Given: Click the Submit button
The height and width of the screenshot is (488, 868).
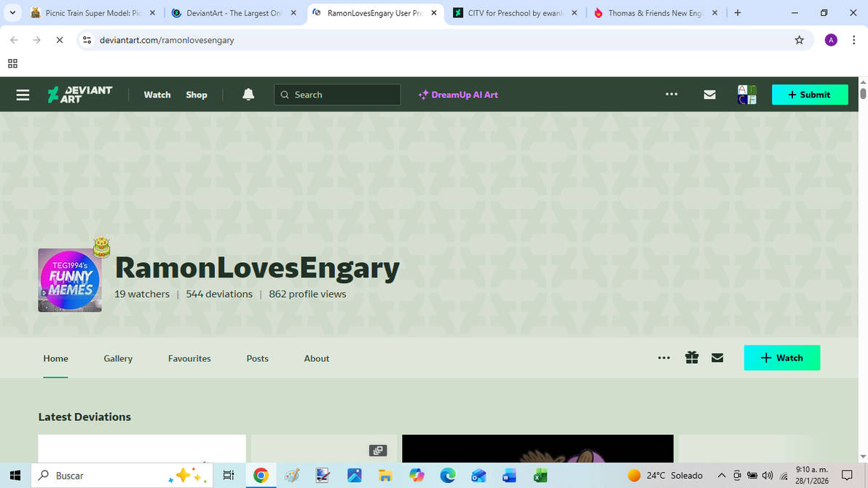Looking at the screenshot, I should 810,94.
